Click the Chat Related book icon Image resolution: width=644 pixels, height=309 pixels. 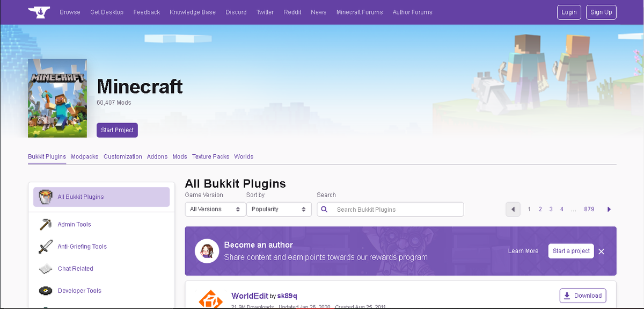(x=46, y=268)
